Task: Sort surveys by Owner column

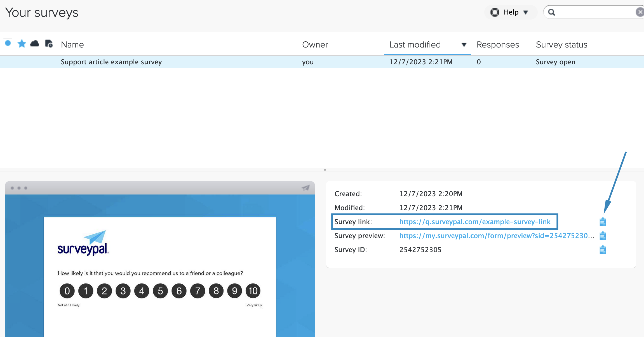Action: point(315,45)
